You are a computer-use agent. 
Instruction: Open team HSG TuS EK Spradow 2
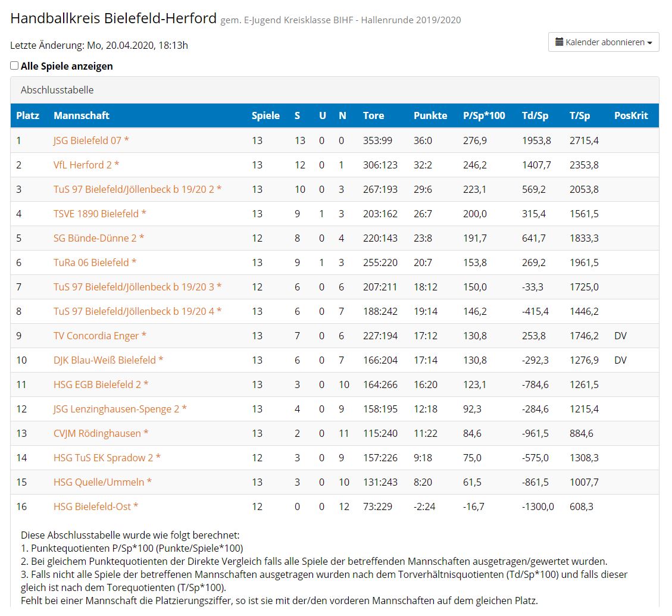(x=107, y=458)
